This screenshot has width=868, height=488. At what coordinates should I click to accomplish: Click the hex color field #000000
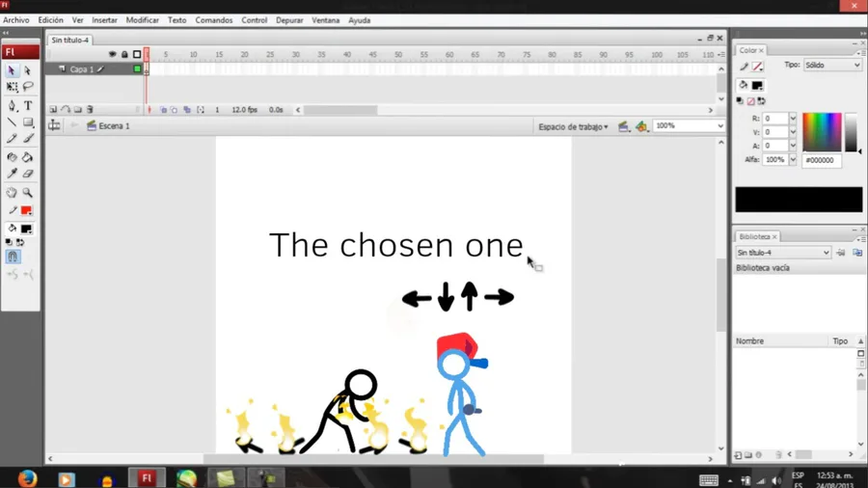pos(822,160)
